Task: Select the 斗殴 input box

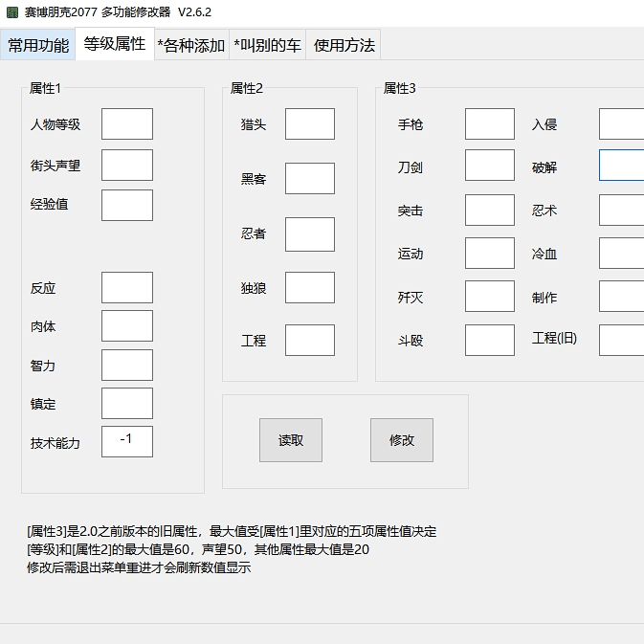Action: (x=490, y=340)
